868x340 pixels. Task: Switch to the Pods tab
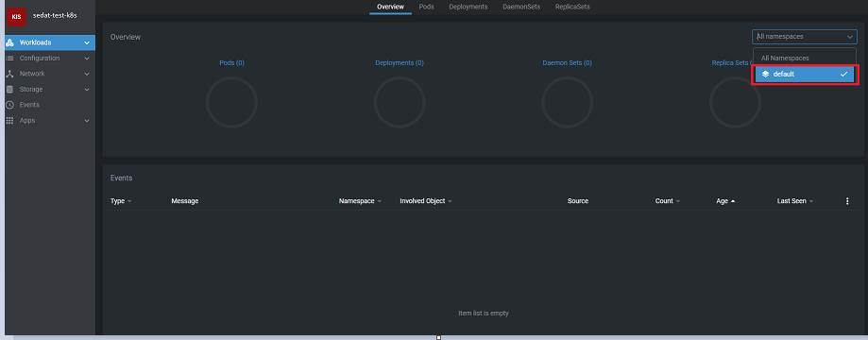(x=426, y=7)
